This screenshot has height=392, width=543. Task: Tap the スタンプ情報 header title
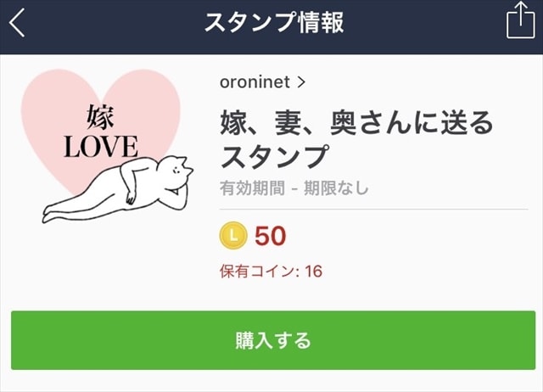[x=273, y=23]
